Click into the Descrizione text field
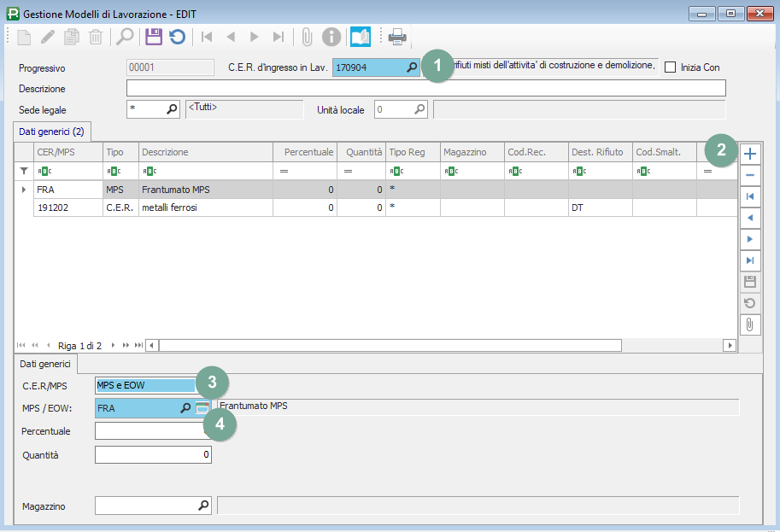780x532 pixels. pos(425,88)
